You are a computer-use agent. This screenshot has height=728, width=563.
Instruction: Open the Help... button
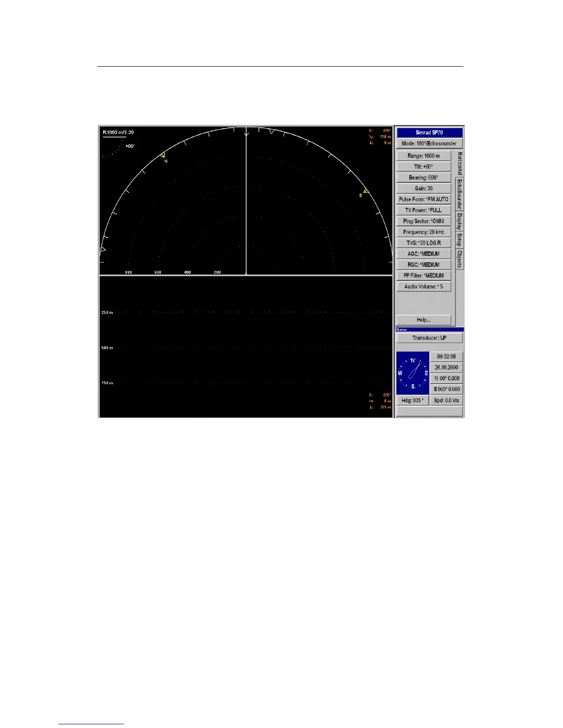424,320
